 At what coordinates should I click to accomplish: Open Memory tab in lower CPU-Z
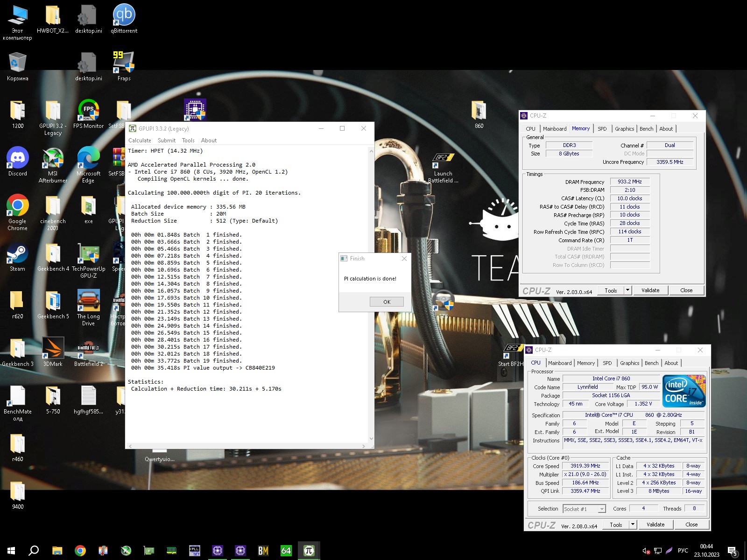point(586,363)
